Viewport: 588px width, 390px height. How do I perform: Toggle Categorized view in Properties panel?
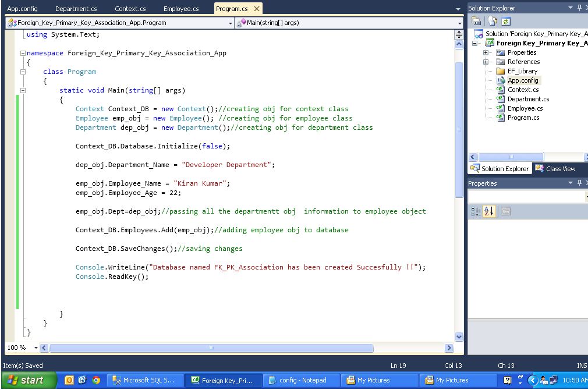click(x=476, y=211)
